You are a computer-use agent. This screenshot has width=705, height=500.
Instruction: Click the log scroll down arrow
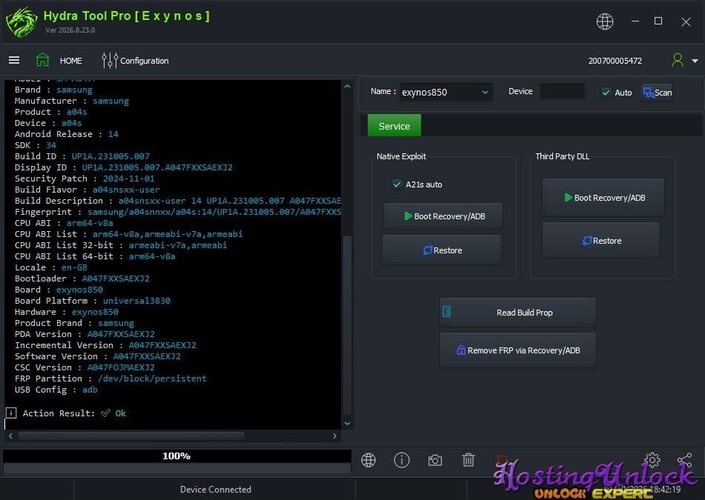347,423
